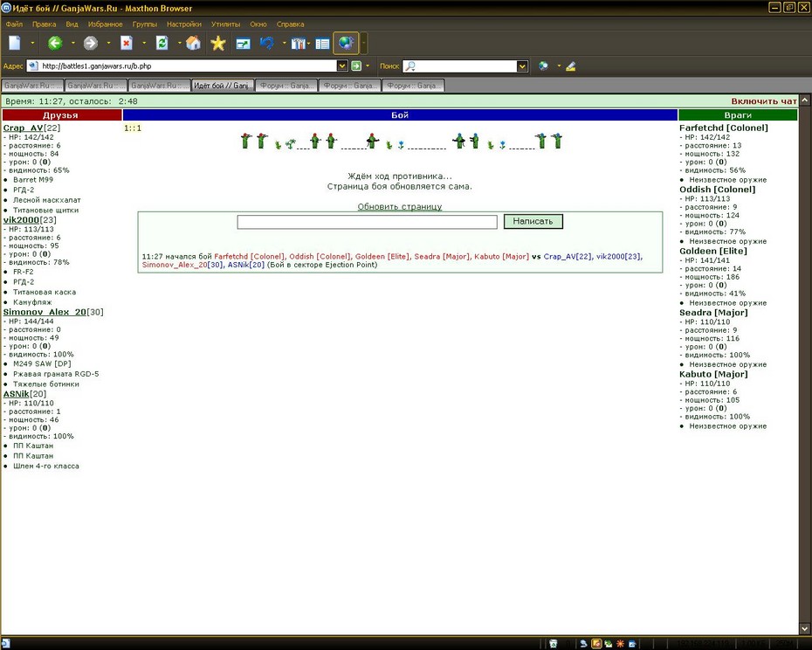The height and width of the screenshot is (650, 812).
Task: Click Обновить страницу link
Action: [x=400, y=206]
